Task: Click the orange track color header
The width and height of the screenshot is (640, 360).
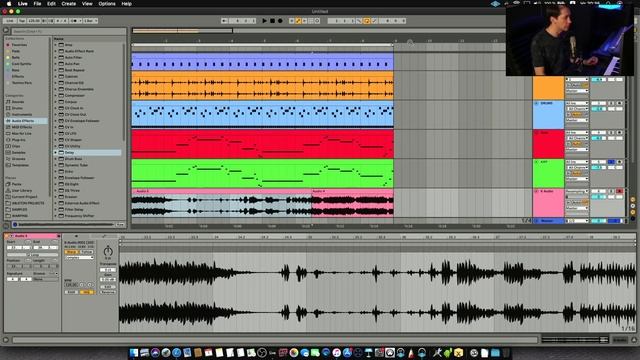Action: pyautogui.click(x=548, y=87)
